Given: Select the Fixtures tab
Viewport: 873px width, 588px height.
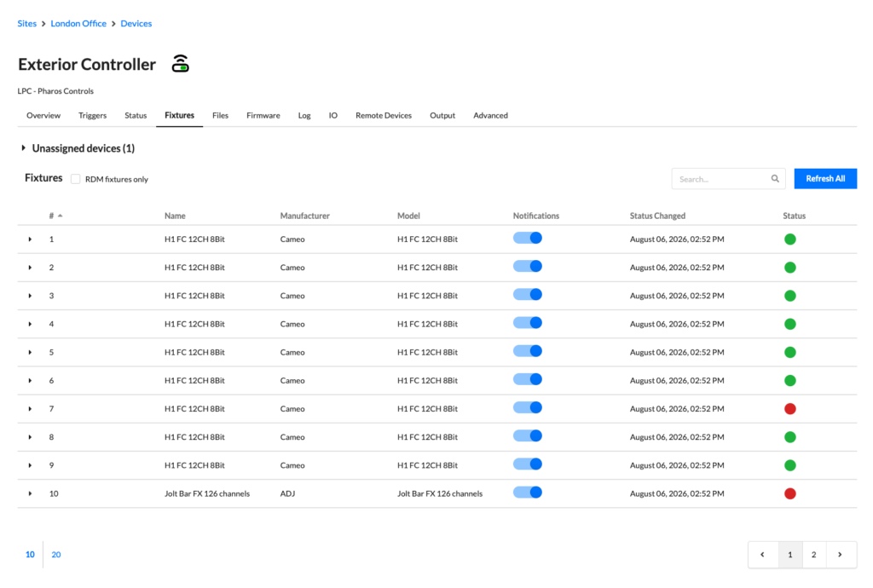Looking at the screenshot, I should [x=179, y=116].
